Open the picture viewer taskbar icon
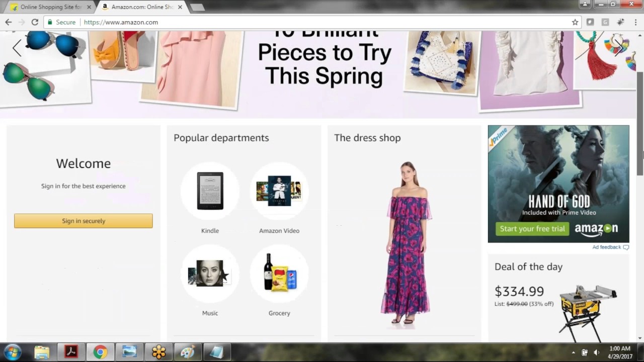The width and height of the screenshot is (644, 362). 129,352
